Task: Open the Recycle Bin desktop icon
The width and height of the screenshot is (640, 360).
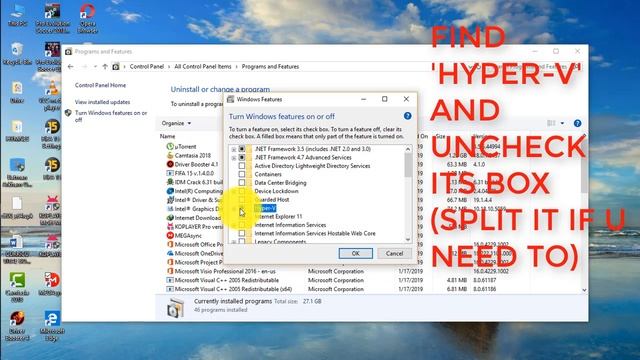Action: [x=17, y=53]
